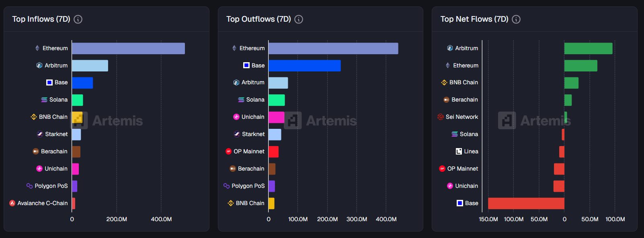Click the Arbitrum logo in Top Inflows
Screen dimensions: 644x238
[39, 65]
